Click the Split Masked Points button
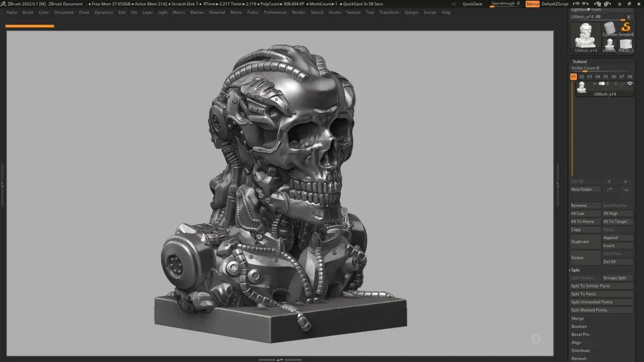Viewport: 644px width, 362px height. coord(602,310)
